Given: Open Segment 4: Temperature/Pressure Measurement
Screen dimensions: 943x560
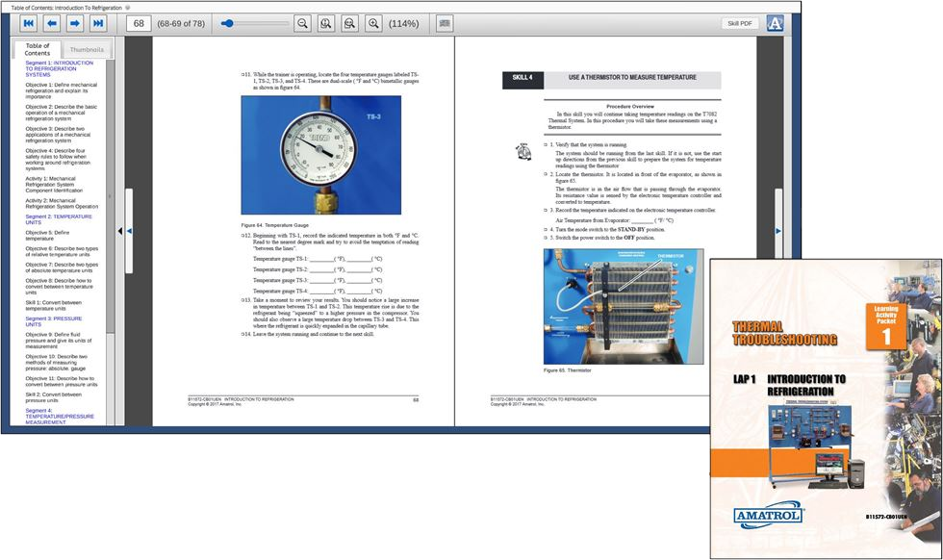Looking at the screenshot, I should click(x=60, y=417).
